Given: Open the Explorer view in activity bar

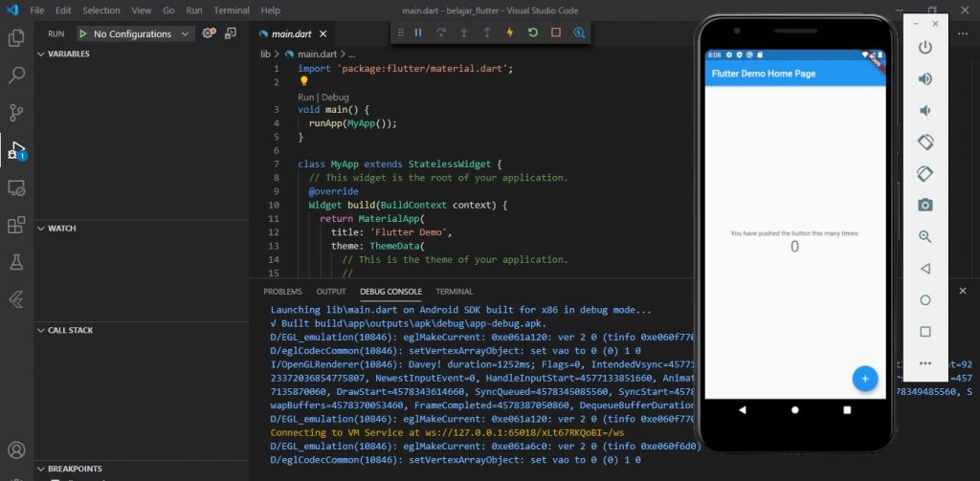Looking at the screenshot, I should [x=16, y=38].
